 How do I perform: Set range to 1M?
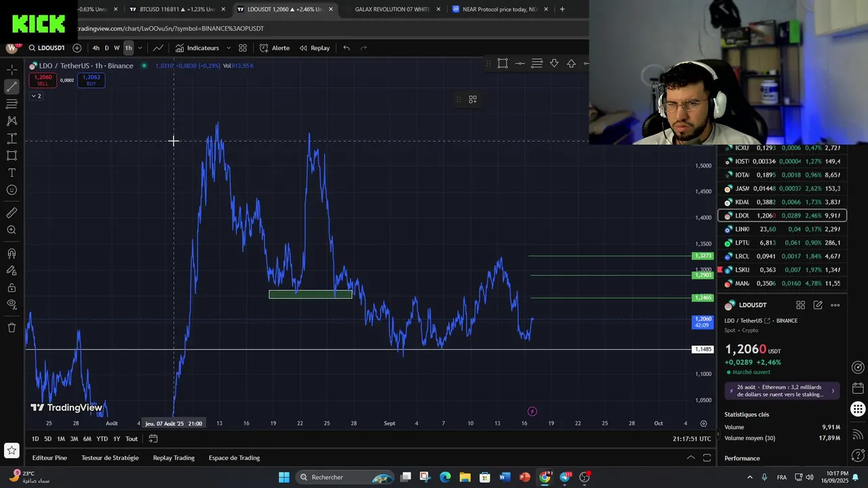coord(61,439)
